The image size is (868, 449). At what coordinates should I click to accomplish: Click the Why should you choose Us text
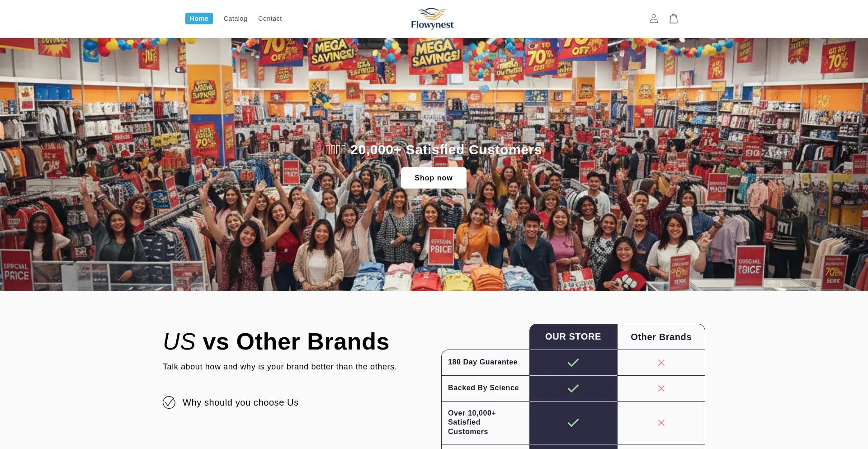click(241, 402)
